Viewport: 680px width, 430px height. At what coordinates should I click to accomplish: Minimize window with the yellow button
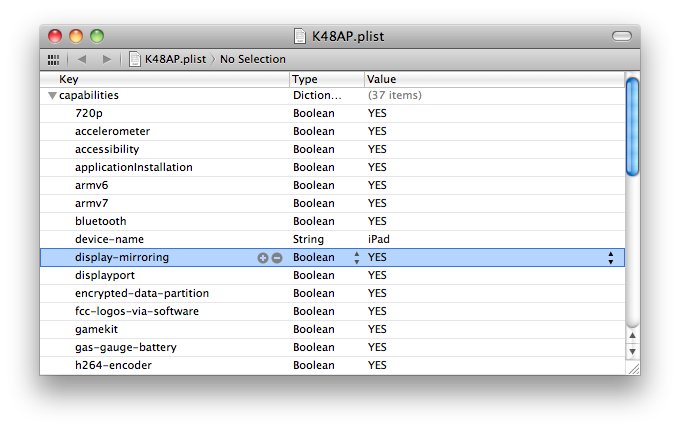click(76, 36)
